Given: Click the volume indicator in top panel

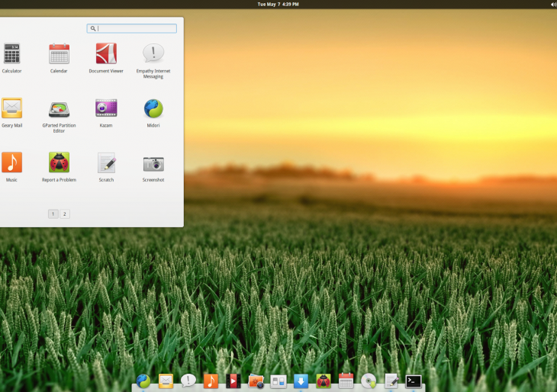Looking at the screenshot, I should (552, 4).
